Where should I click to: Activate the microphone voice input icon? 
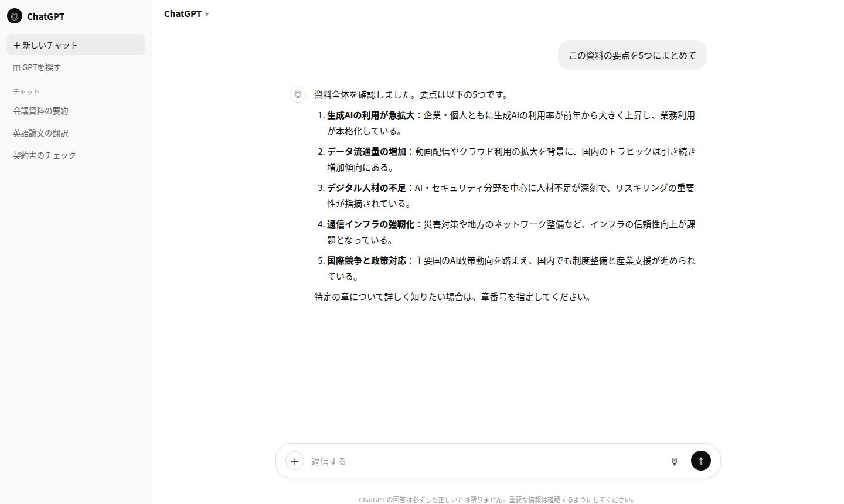point(675,461)
